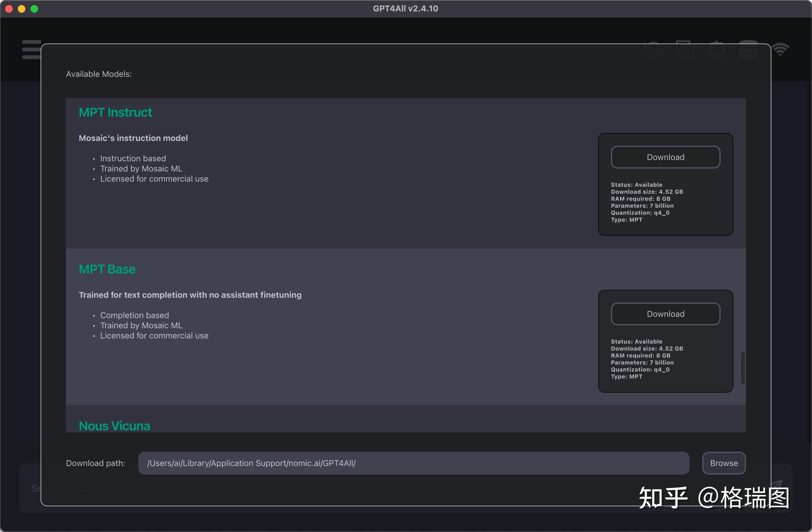812x532 pixels.
Task: Select the MPT Instruct model heading
Action: coord(115,112)
